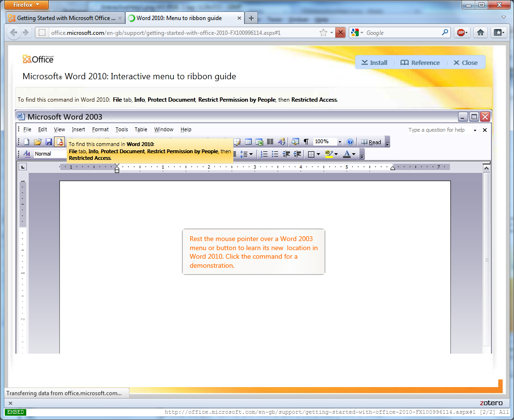Open the Document Map icon
Viewport: 514px width, 420px height.
295,142
